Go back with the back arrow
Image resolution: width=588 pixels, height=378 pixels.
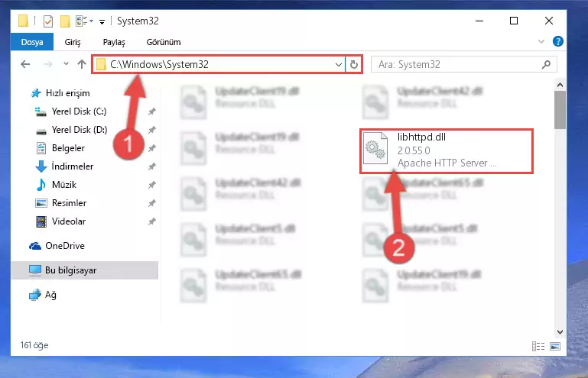pos(25,64)
